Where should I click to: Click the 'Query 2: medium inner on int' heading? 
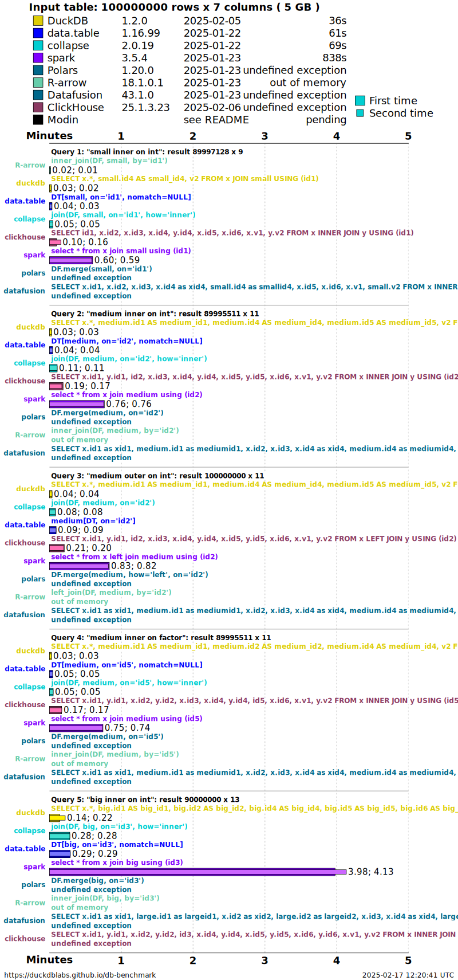[155, 314]
